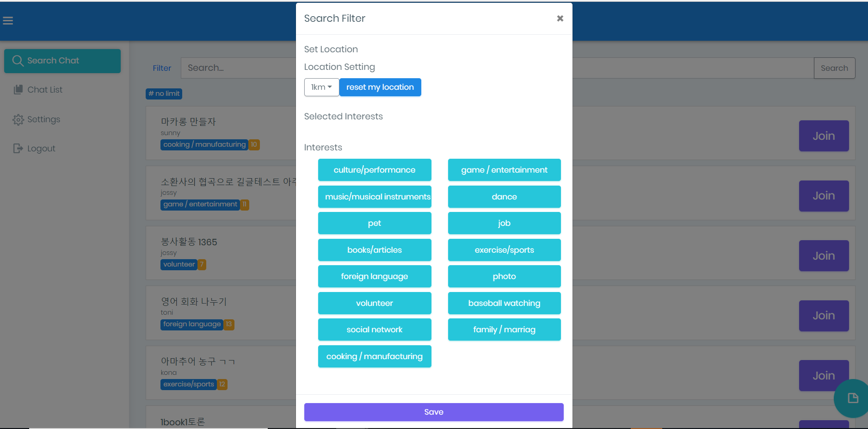
Task: Click the Logout icon
Action: click(x=18, y=149)
